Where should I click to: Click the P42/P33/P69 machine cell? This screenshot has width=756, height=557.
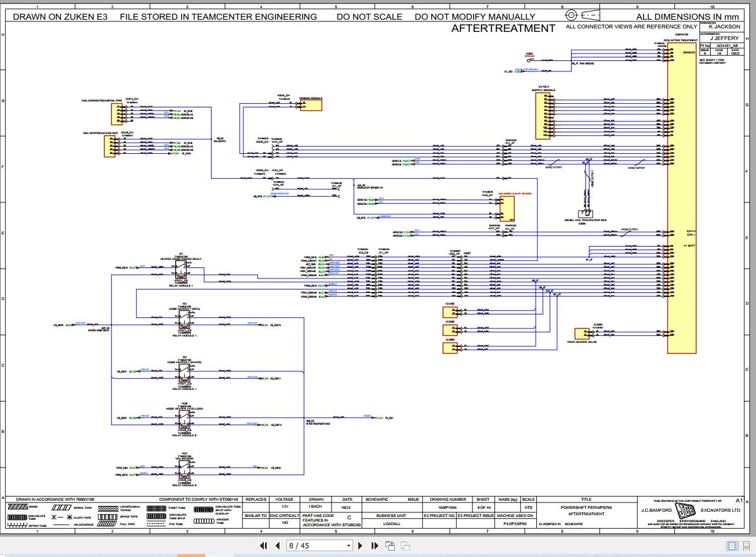click(x=515, y=523)
